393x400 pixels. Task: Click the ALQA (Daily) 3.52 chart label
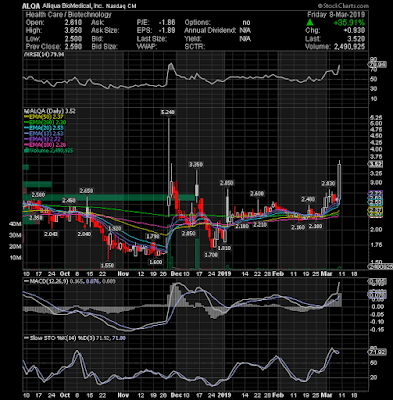click(50, 111)
